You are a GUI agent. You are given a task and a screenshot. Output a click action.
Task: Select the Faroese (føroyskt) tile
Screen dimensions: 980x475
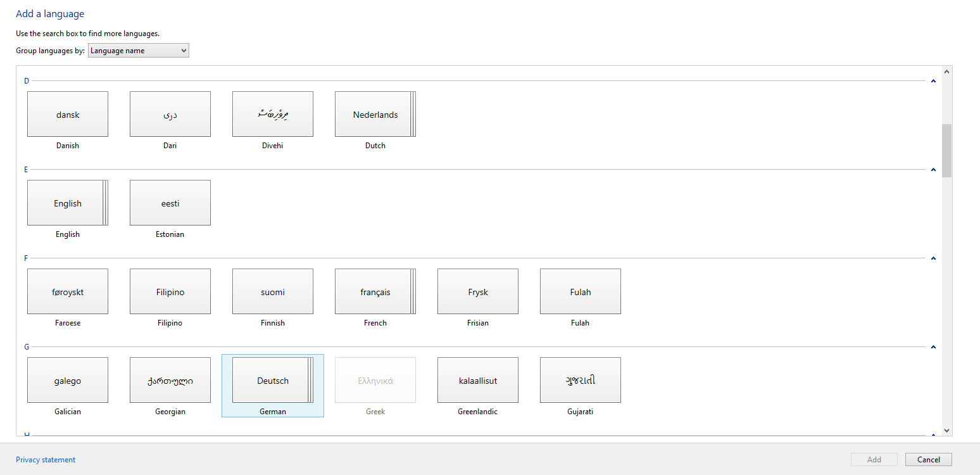pyautogui.click(x=67, y=291)
